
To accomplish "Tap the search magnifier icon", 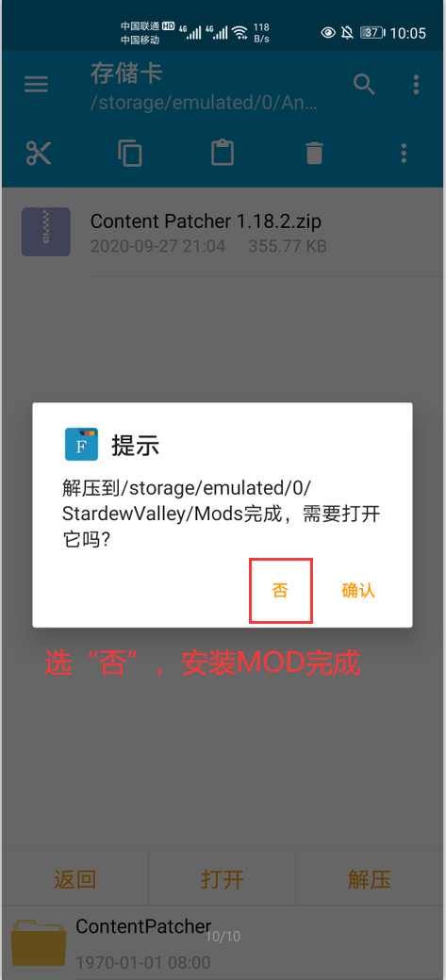I will (x=364, y=84).
